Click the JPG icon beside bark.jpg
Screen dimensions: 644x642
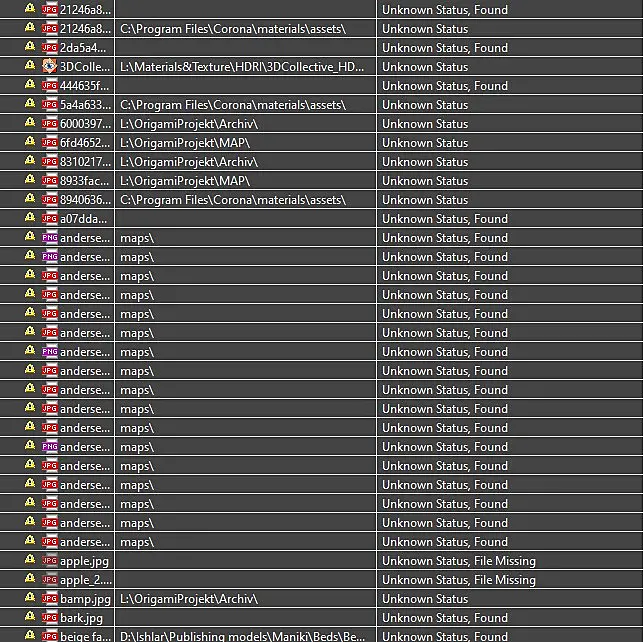point(49,618)
